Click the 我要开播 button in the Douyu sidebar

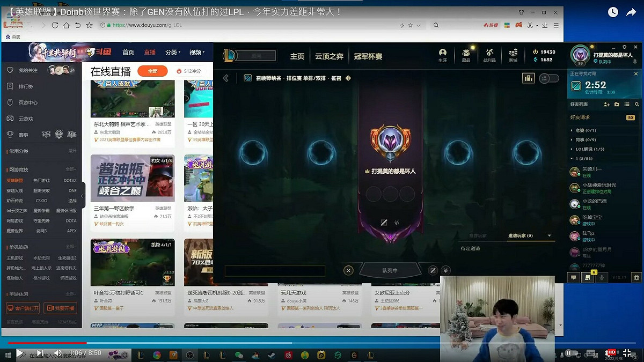(x=60, y=308)
